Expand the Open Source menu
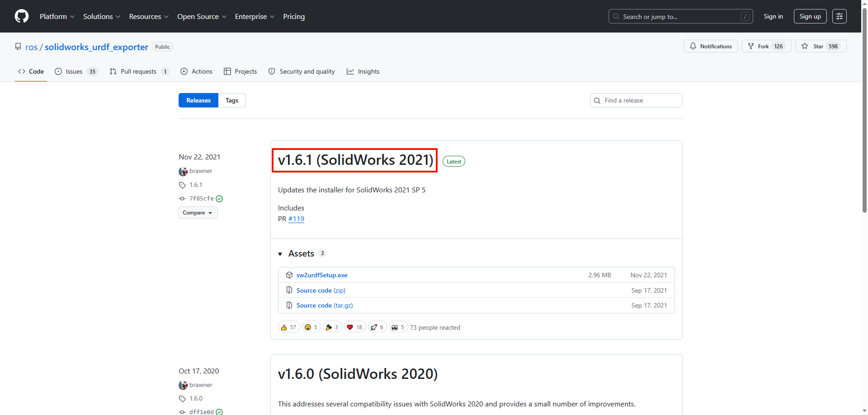 pos(202,16)
